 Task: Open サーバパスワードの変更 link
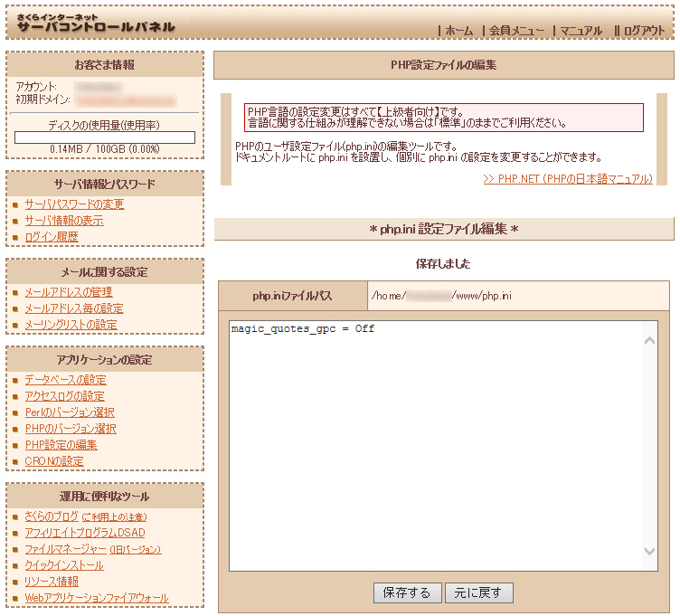click(x=74, y=204)
